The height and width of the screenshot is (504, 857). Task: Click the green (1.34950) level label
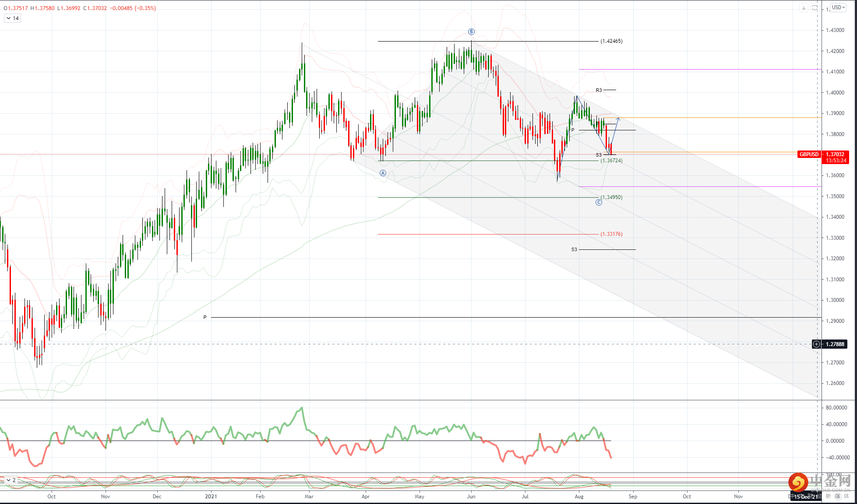click(x=611, y=197)
